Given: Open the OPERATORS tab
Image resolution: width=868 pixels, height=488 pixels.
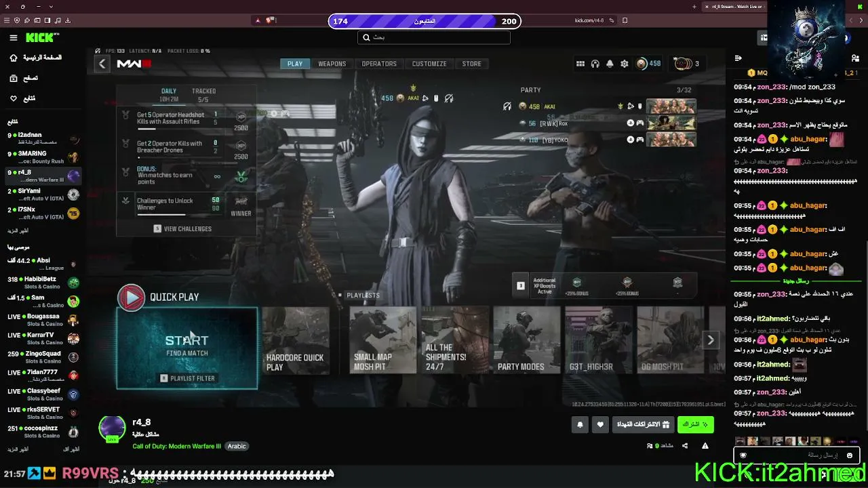Looking at the screenshot, I should [x=379, y=64].
